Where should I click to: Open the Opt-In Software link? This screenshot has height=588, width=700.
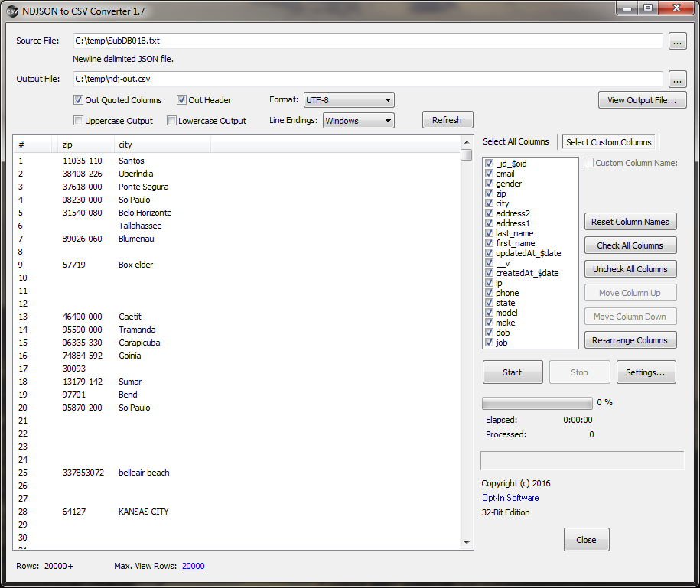[x=510, y=498]
